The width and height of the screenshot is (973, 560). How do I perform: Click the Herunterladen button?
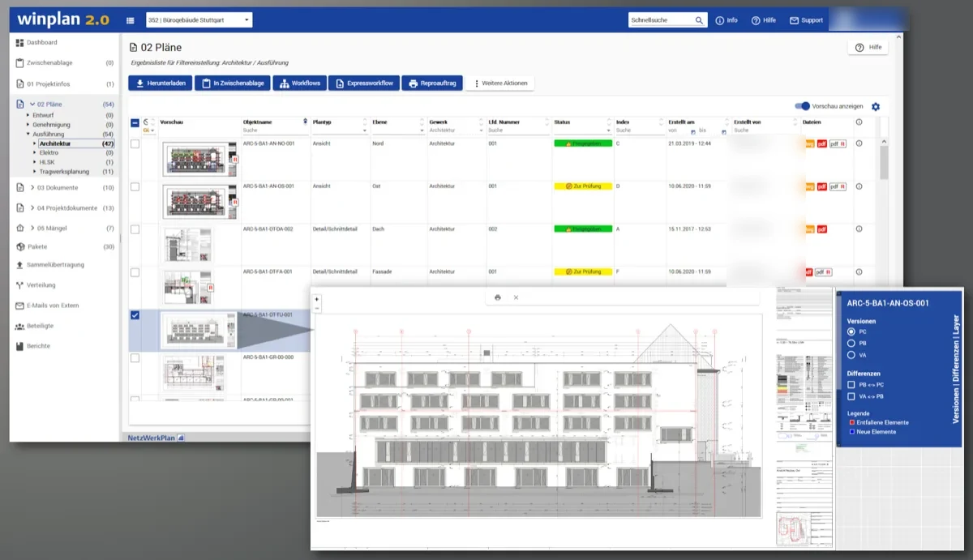159,83
